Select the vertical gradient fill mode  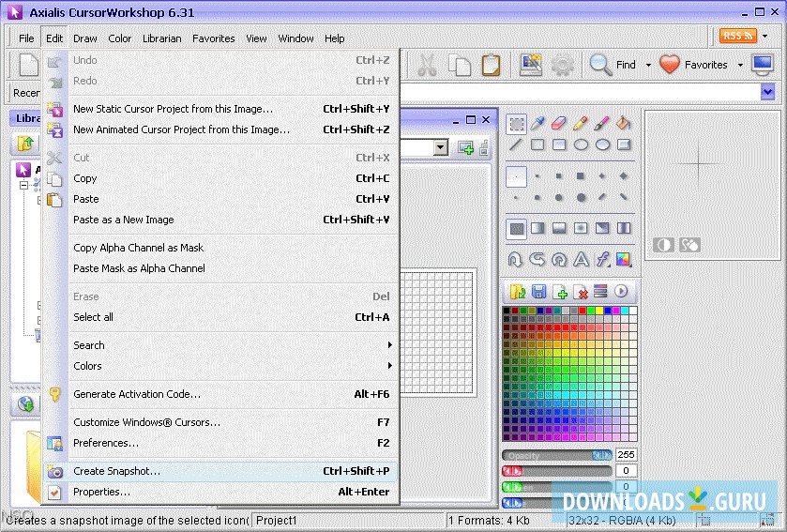tap(559, 229)
